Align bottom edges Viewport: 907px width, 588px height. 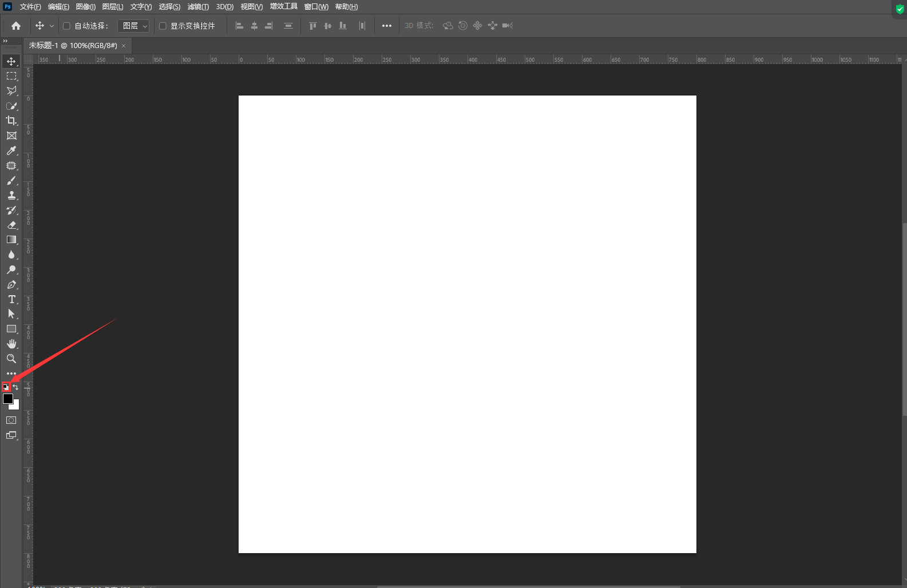(343, 26)
